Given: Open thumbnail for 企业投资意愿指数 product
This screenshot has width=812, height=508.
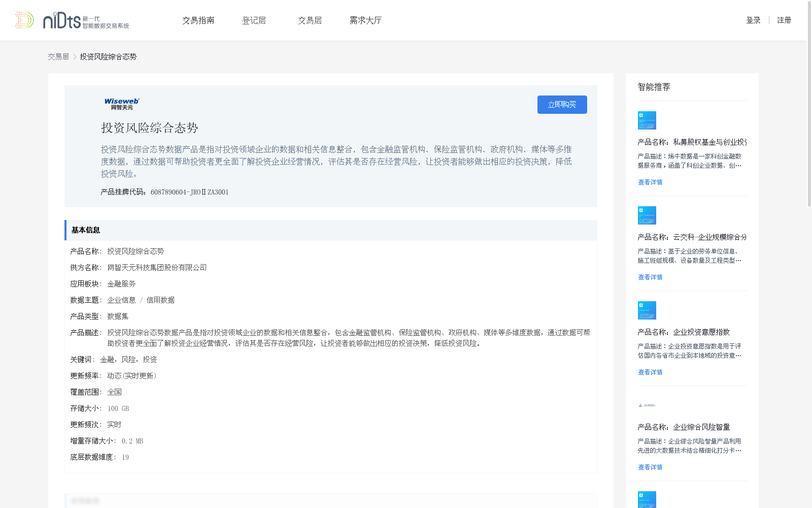Looking at the screenshot, I should (647, 310).
